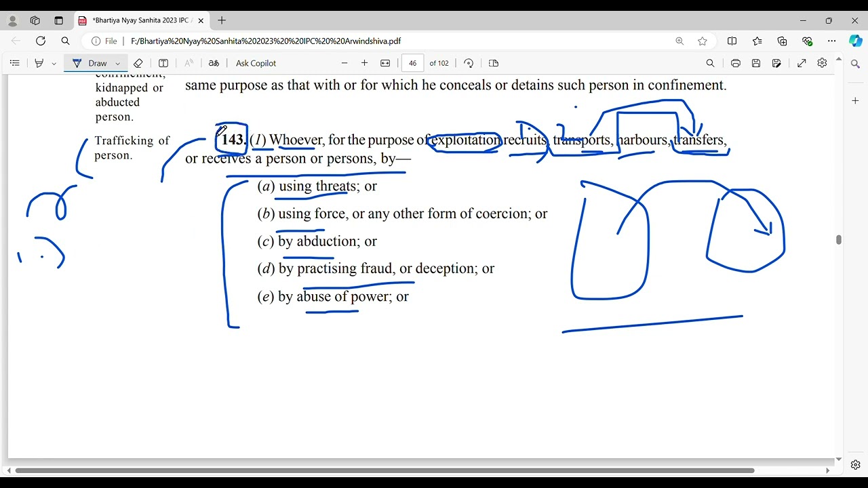The image size is (868, 488).
Task: Click the word exploitation in the text
Action: pyautogui.click(x=466, y=140)
